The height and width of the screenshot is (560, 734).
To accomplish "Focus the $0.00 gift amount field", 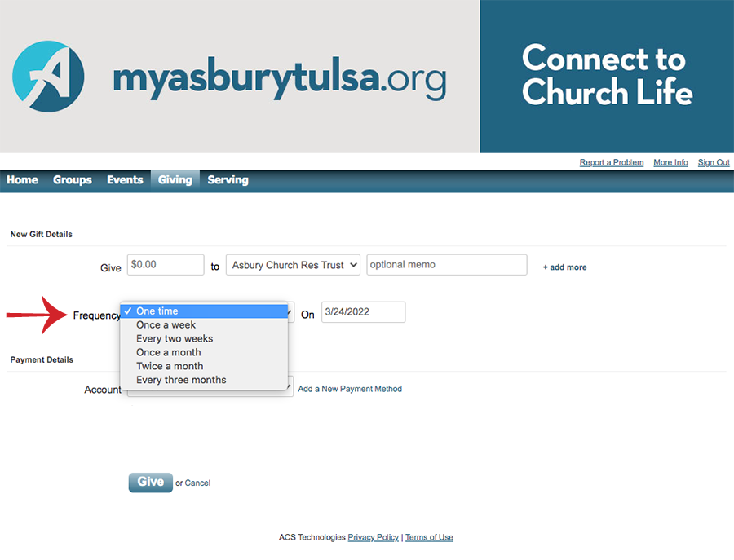I will coord(166,265).
